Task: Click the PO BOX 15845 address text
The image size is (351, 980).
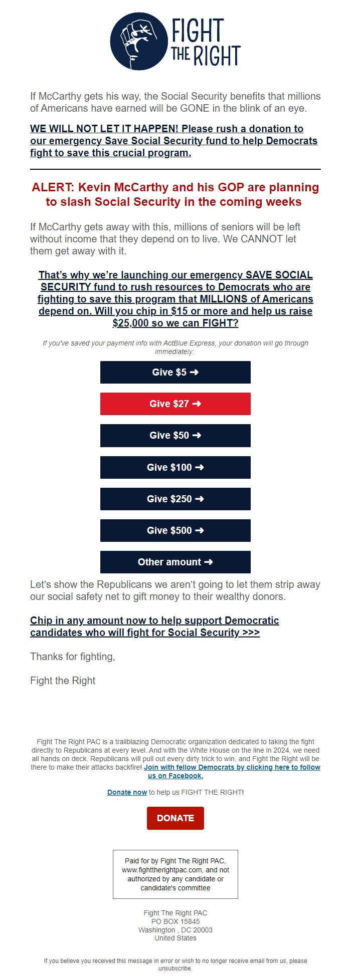Action: tap(175, 921)
